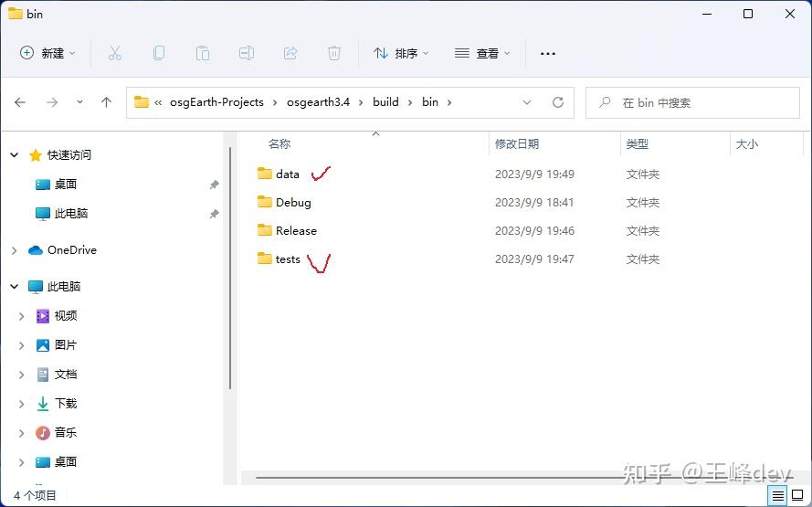Expand the 图片 tree node
The image size is (812, 507).
coord(21,345)
